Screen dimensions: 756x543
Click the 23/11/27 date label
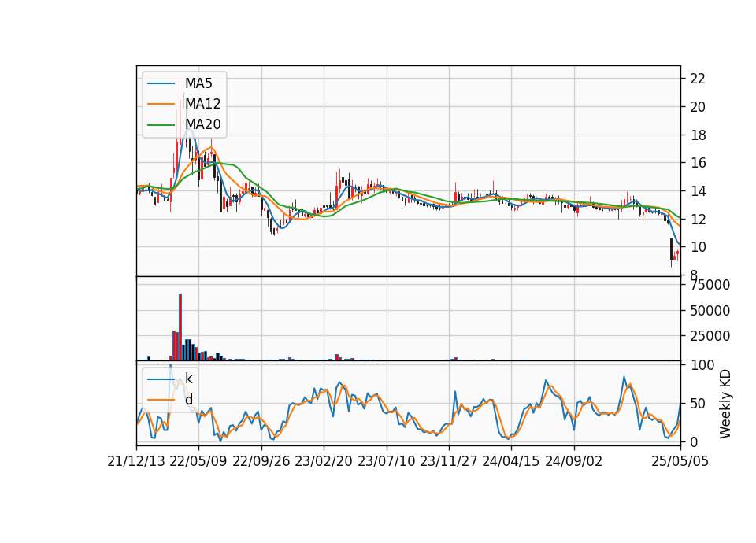pos(449,462)
